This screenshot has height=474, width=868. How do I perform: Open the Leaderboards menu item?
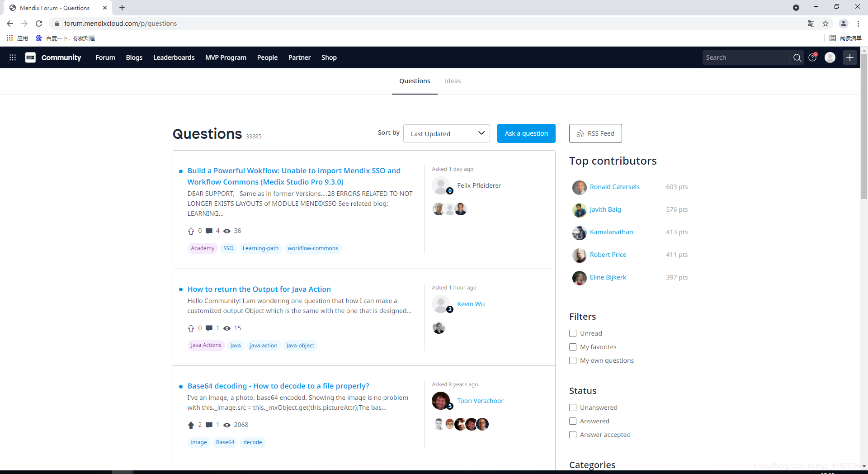[x=174, y=57]
